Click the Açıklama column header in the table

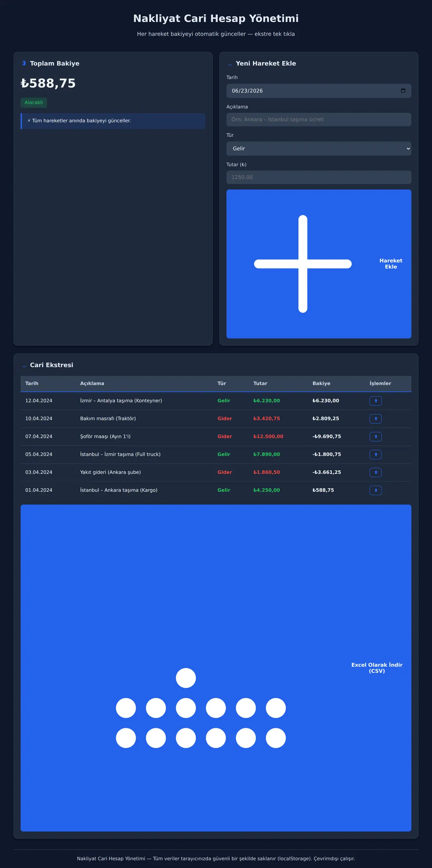click(92, 383)
